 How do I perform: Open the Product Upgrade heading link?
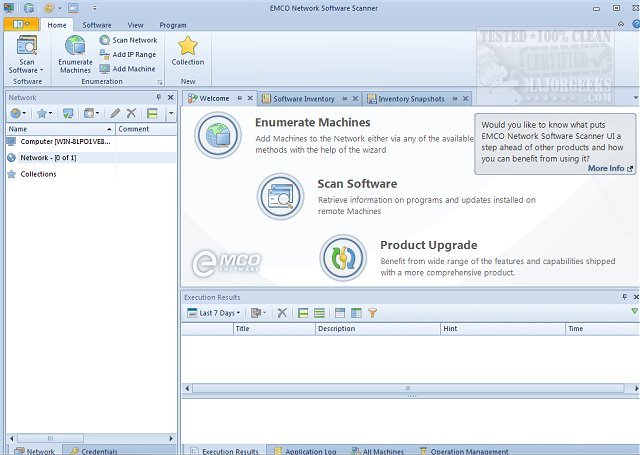[x=429, y=245]
